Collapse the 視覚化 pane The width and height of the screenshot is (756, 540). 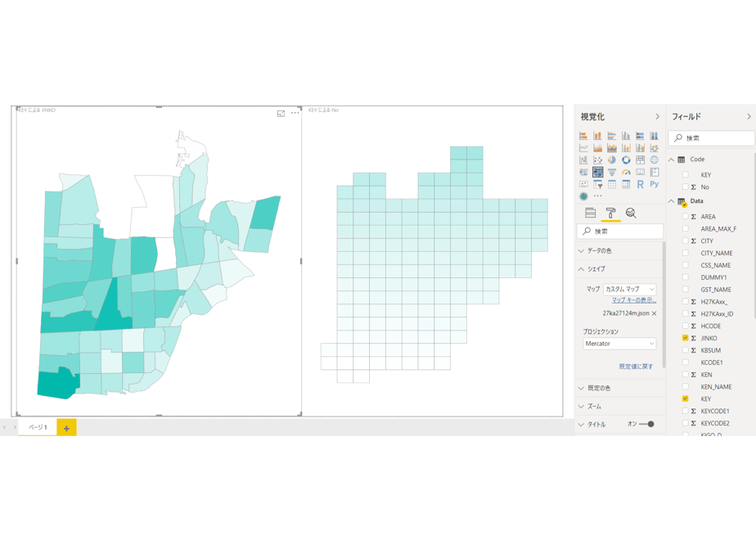[657, 117]
